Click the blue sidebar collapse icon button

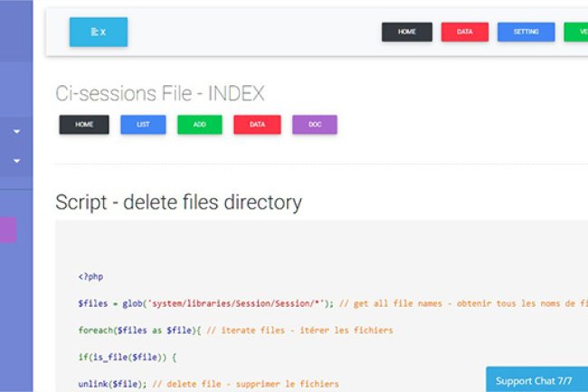pyautogui.click(x=98, y=32)
